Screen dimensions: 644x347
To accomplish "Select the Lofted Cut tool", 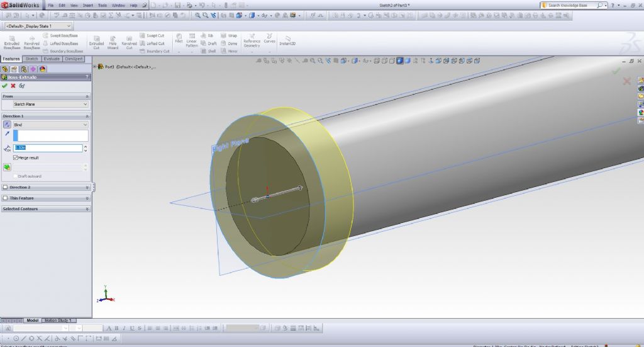I will [x=152, y=43].
